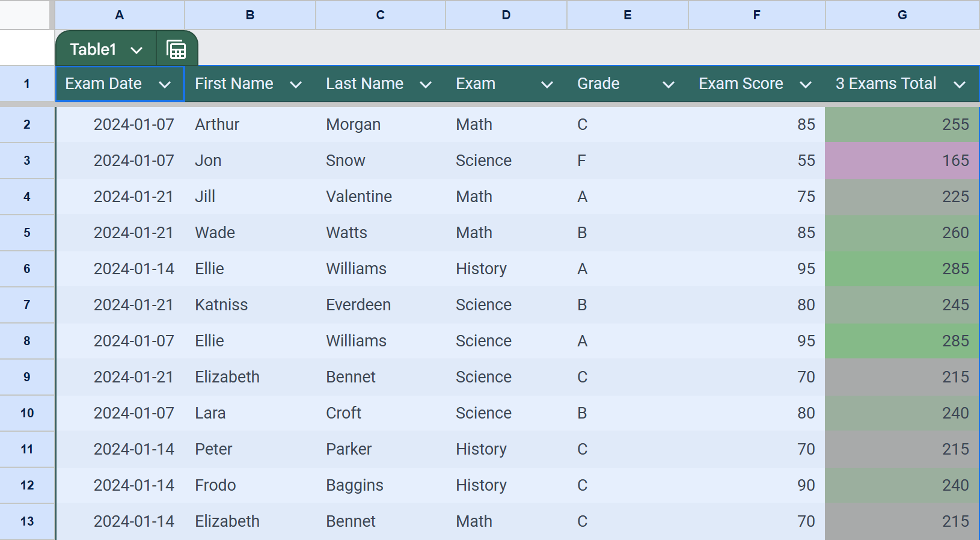980x540 pixels.
Task: Select column G header
Action: point(902,15)
